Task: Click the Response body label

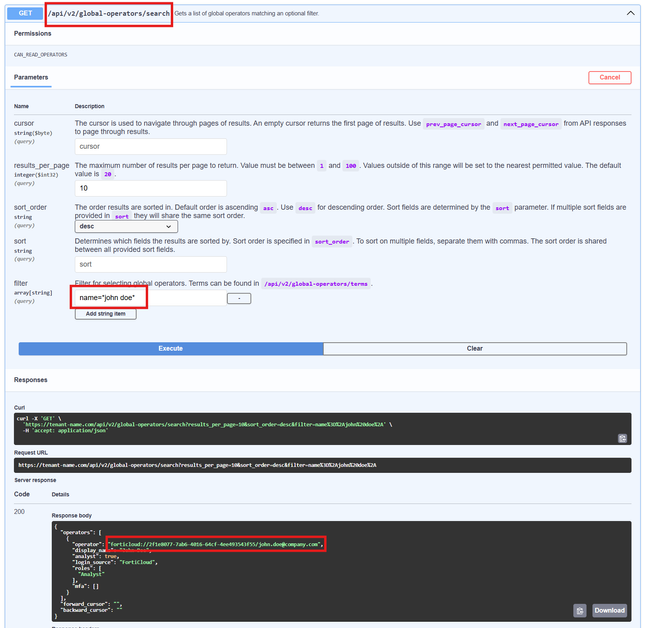Action: point(71,516)
